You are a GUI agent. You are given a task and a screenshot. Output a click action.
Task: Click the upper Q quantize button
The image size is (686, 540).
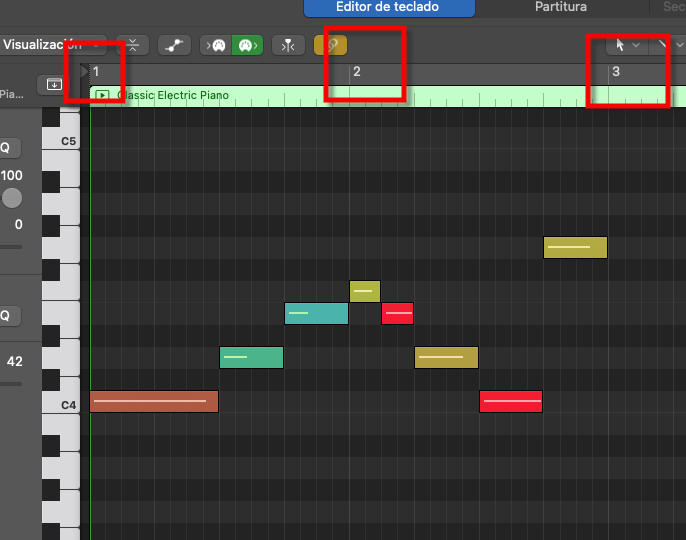[x=5, y=148]
